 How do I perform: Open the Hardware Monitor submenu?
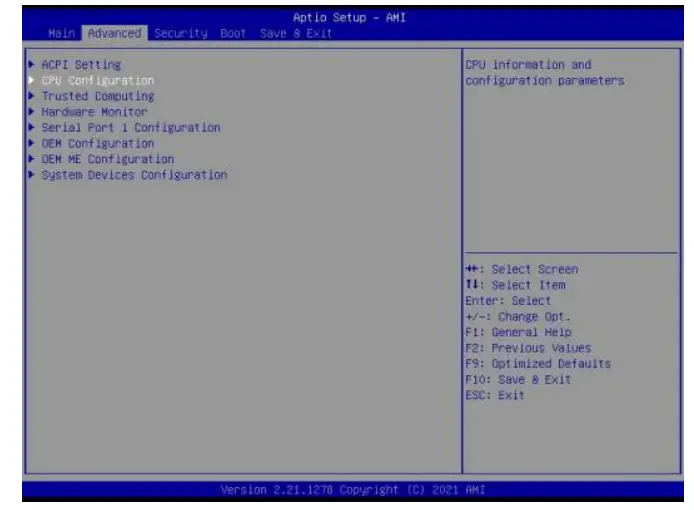[94, 112]
